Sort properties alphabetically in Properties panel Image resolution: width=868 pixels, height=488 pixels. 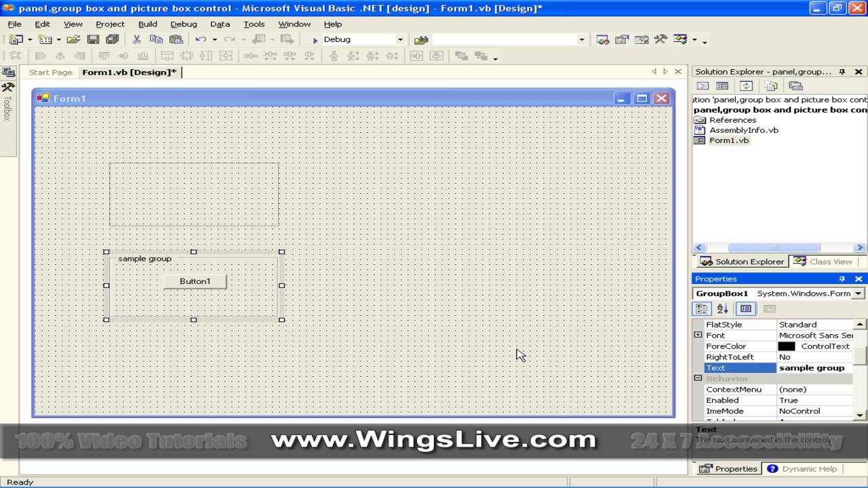pos(722,308)
